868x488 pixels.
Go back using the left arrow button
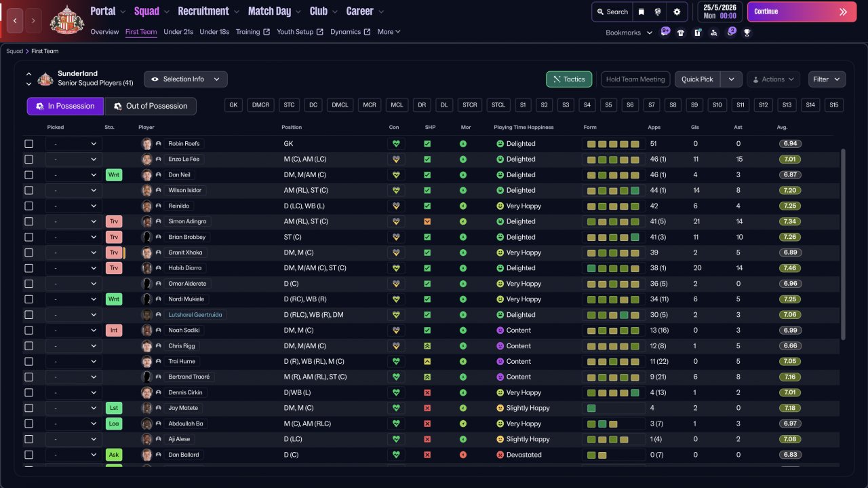pos(15,20)
